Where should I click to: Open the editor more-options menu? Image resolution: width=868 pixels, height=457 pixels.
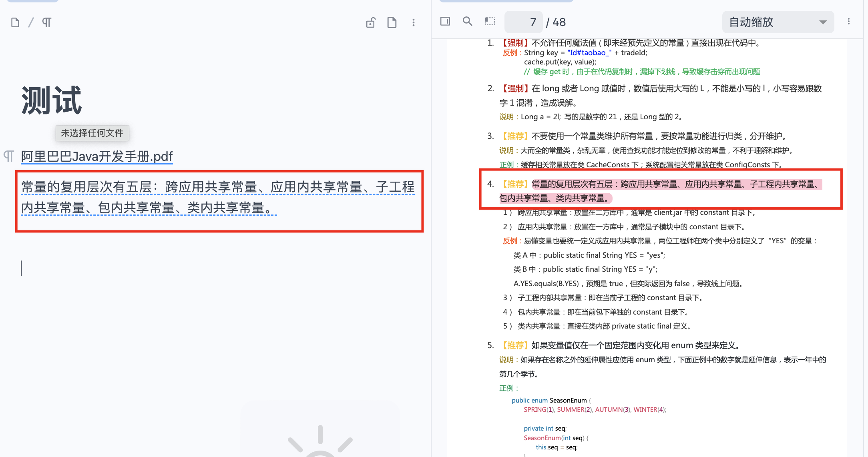point(414,22)
